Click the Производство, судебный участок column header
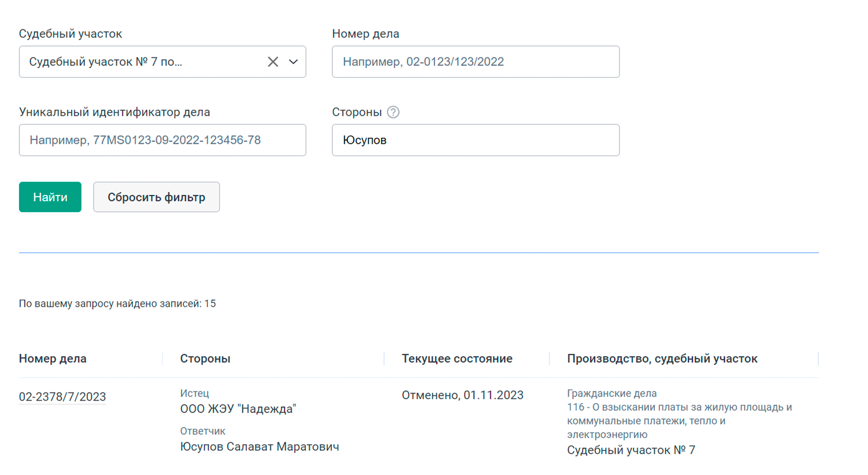The width and height of the screenshot is (868, 475). point(662,359)
